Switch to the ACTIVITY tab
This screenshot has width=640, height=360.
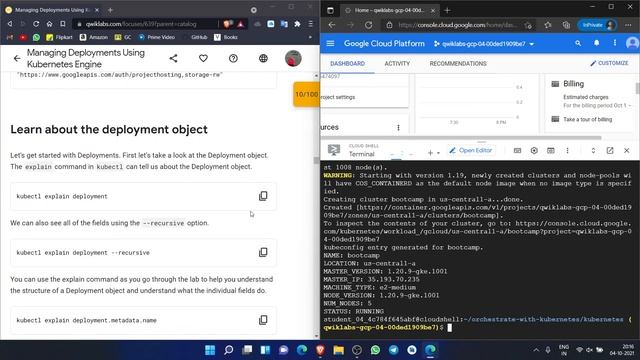click(397, 64)
